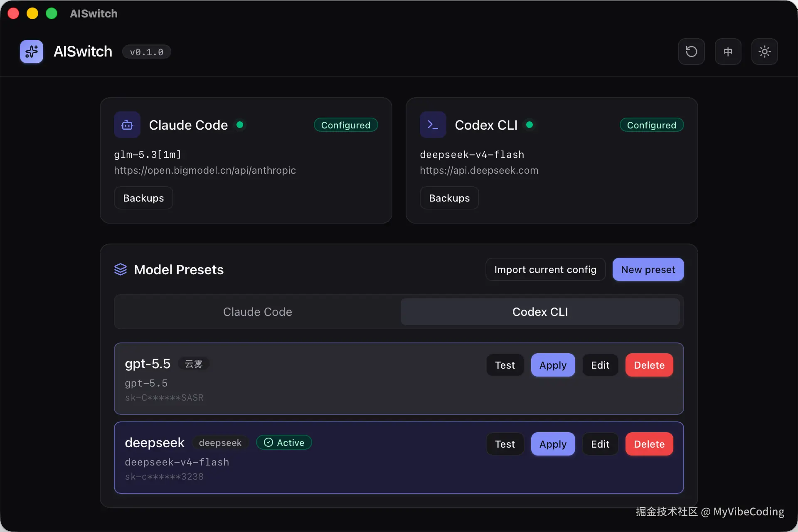Click the gpt-5.5 preset title

(148, 364)
